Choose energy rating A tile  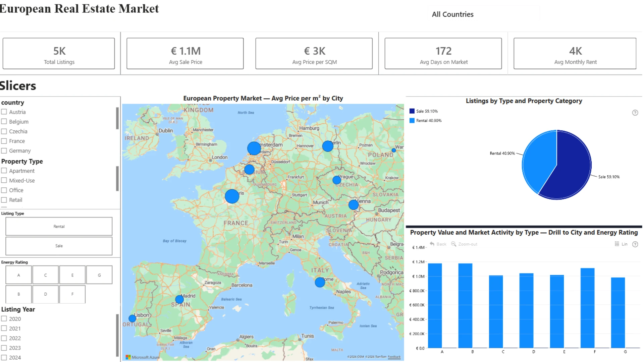(19, 275)
